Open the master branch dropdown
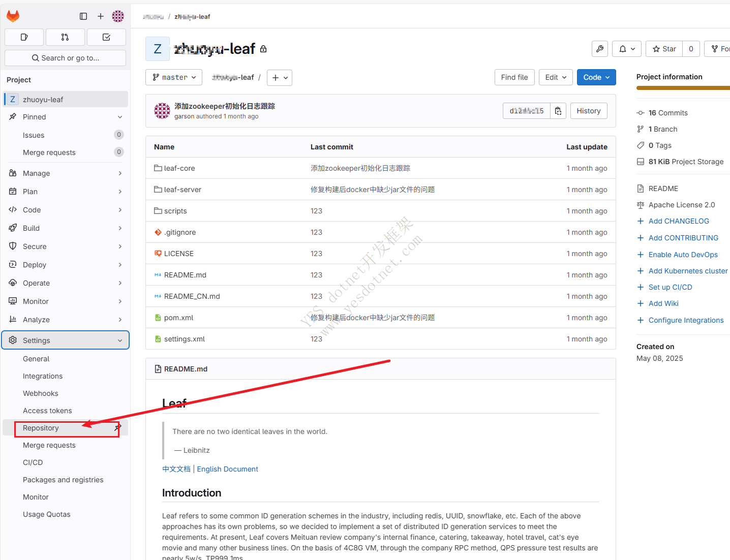This screenshot has width=730, height=560. [174, 77]
